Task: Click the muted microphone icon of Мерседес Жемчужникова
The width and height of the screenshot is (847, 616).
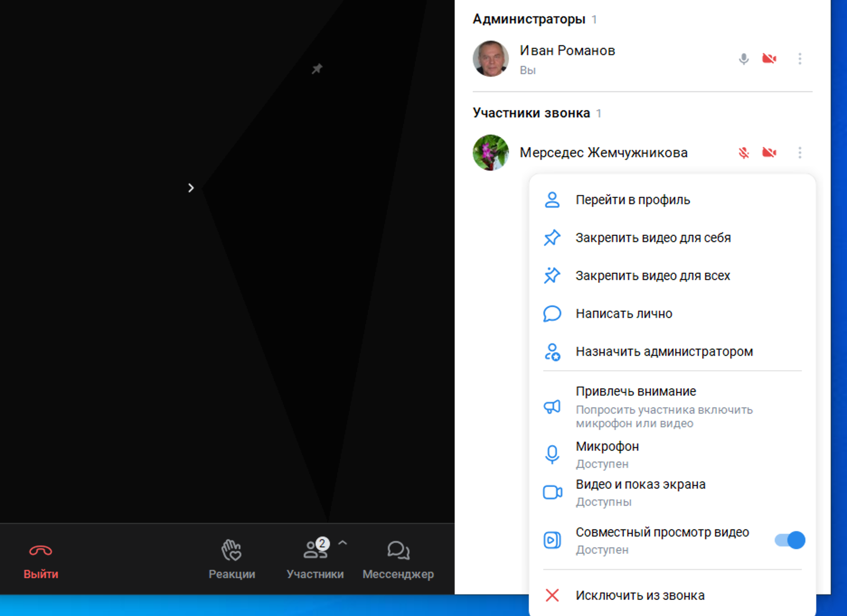Action: [x=743, y=153]
